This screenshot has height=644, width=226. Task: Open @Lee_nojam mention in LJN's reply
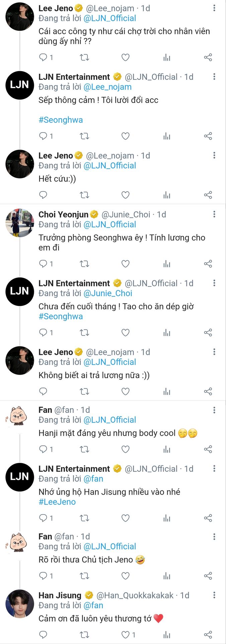coord(107,87)
